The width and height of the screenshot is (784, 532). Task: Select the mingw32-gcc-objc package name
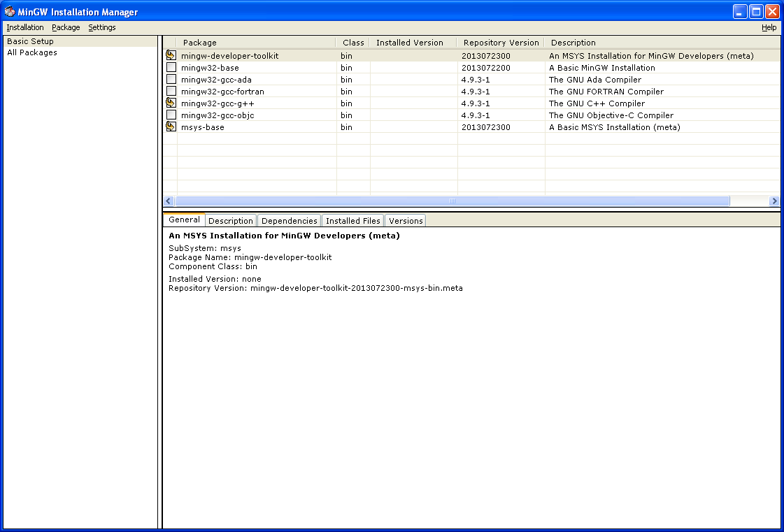pyautogui.click(x=218, y=115)
